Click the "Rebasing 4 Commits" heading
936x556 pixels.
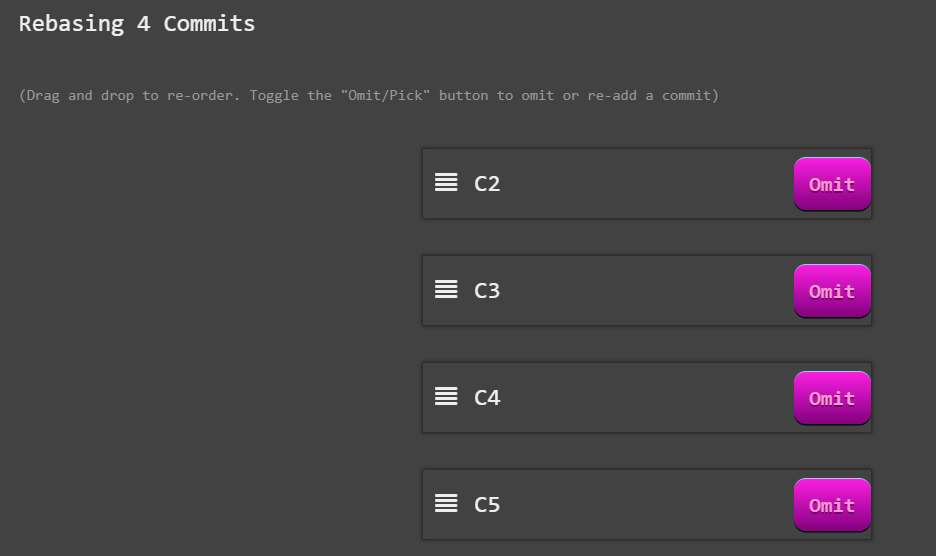tap(137, 24)
